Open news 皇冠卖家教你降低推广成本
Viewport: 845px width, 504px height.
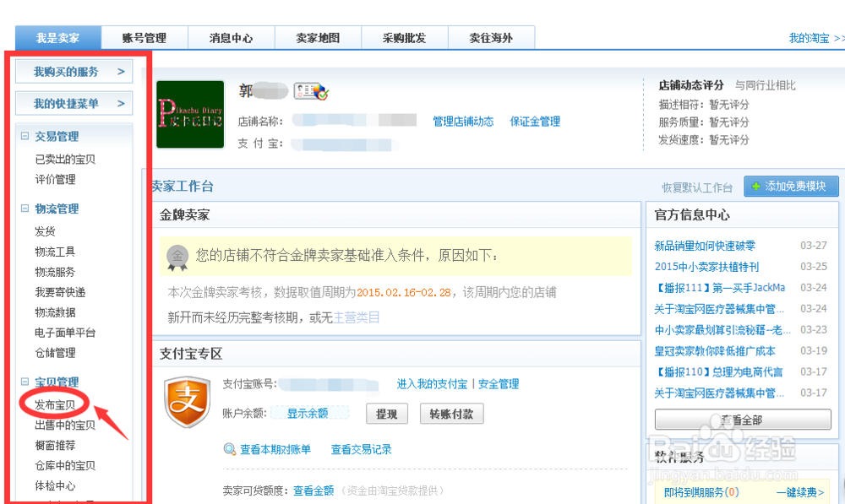715,351
